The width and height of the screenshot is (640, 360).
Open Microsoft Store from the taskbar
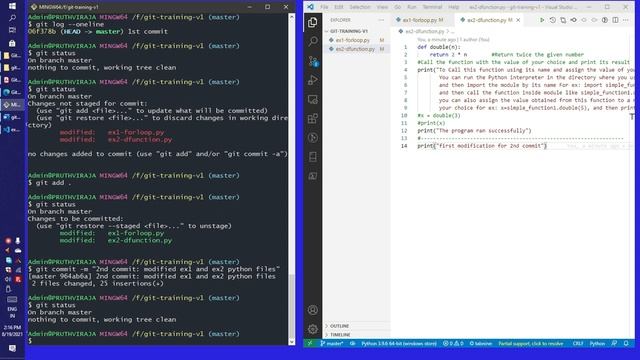click(12, 43)
